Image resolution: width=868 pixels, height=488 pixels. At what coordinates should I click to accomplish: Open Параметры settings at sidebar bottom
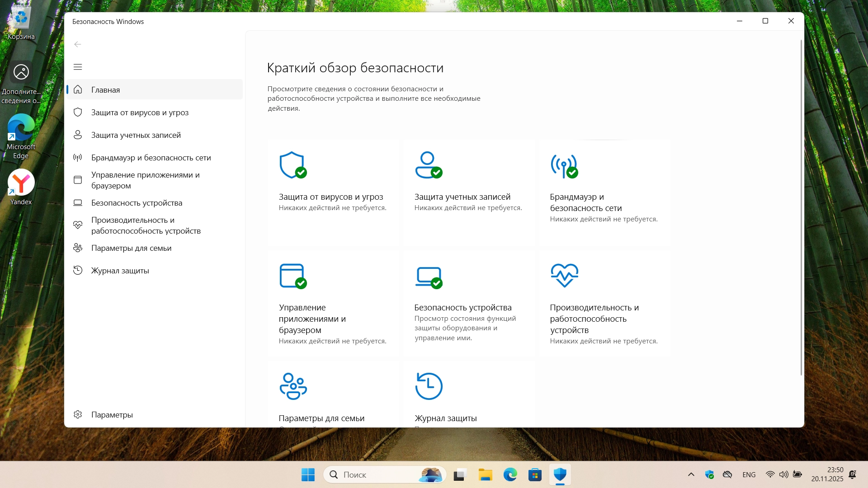tap(112, 414)
